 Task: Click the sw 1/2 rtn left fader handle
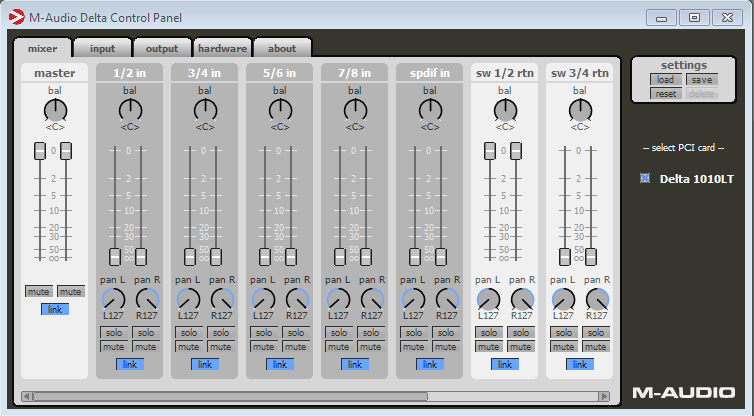(x=490, y=151)
